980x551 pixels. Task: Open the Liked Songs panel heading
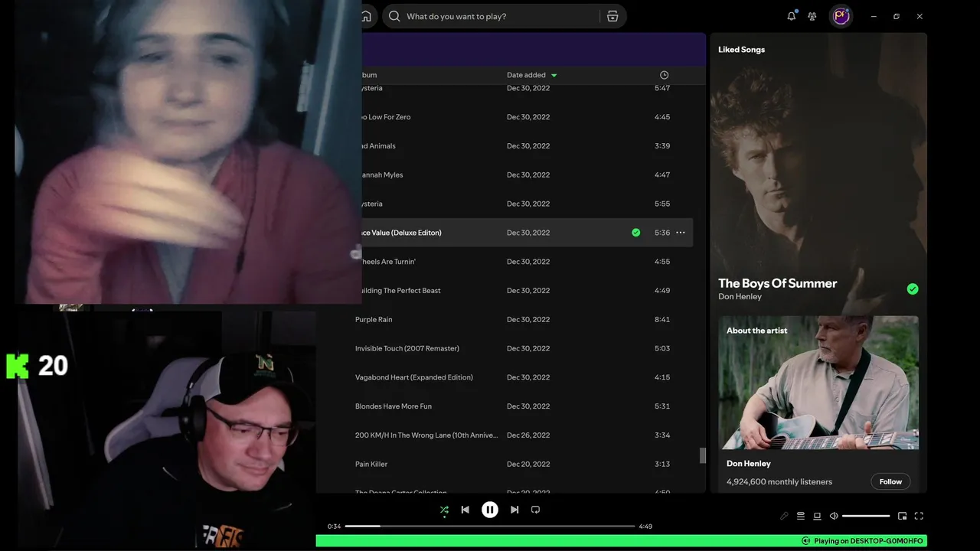click(741, 50)
